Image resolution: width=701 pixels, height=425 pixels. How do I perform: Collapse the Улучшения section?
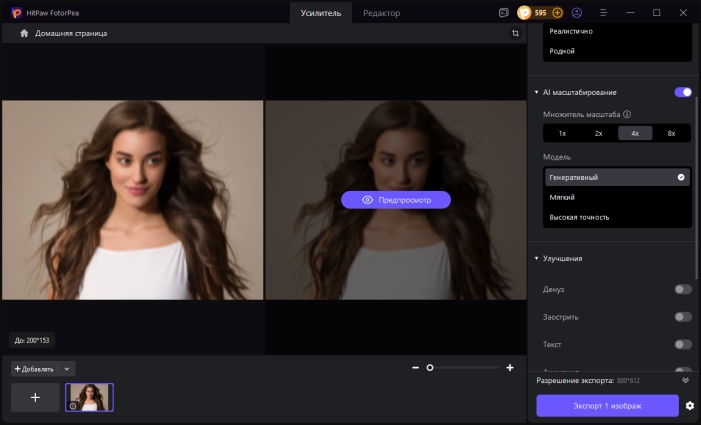click(x=536, y=258)
